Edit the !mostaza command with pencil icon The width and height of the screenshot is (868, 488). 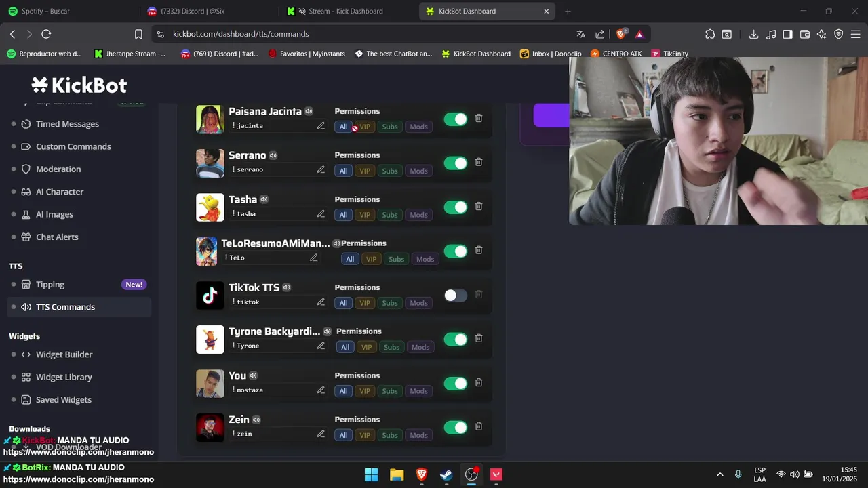321,390
